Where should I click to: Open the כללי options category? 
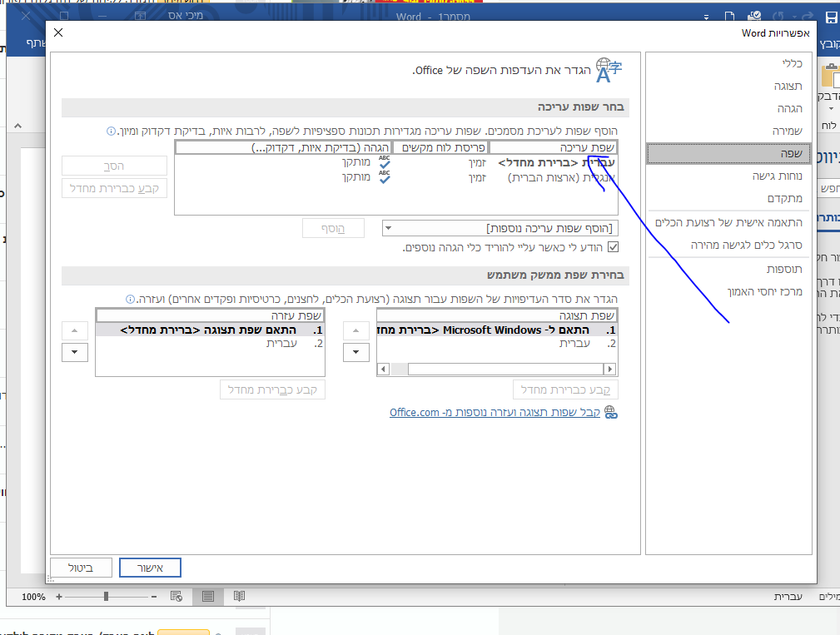tap(728, 64)
